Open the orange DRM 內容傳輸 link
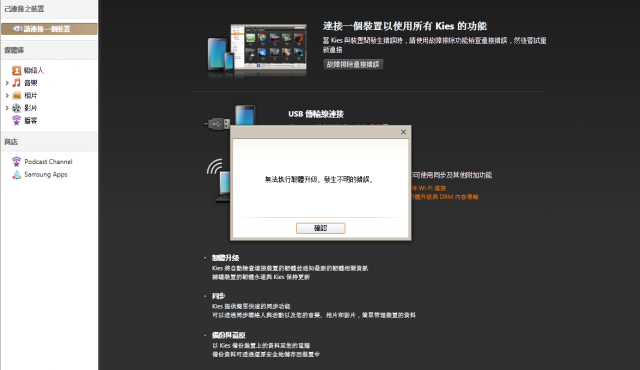The height and width of the screenshot is (370, 640). (445, 197)
